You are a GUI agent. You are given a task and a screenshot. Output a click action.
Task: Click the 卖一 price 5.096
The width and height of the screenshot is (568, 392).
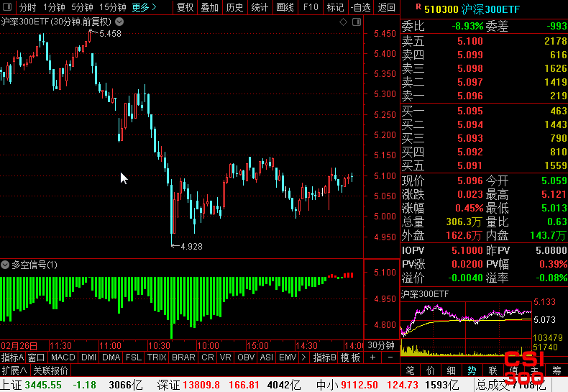tap(470, 96)
